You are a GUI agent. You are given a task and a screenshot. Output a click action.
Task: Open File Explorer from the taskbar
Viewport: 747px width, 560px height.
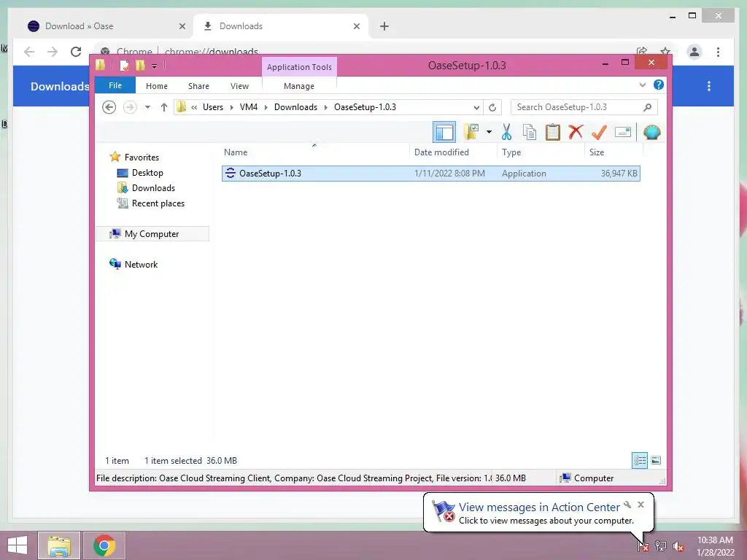pyautogui.click(x=59, y=545)
